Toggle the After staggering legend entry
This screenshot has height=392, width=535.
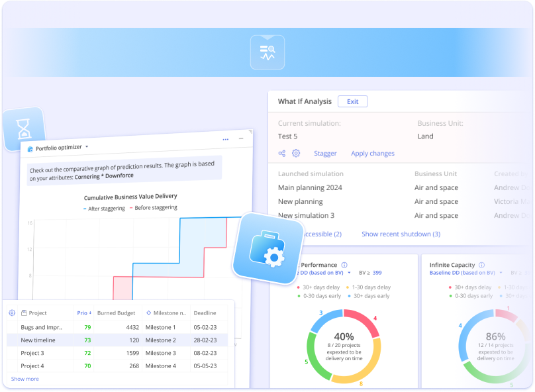tap(104, 209)
